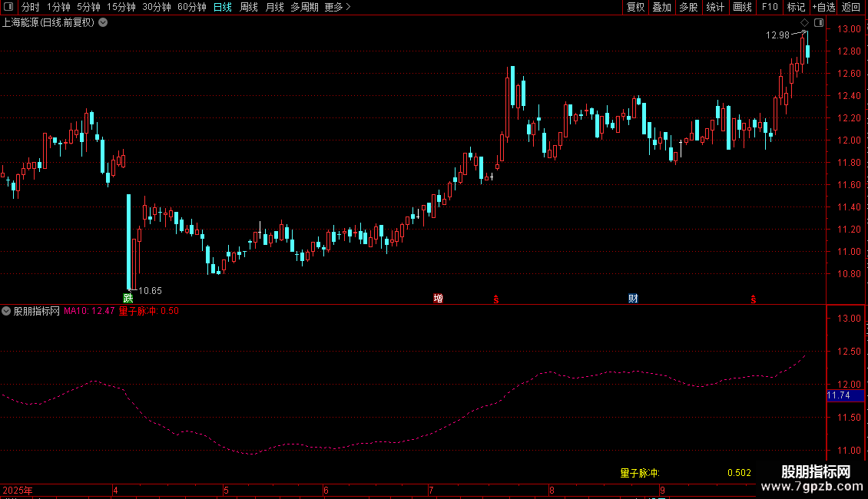Click the 12.98 high price label
Screen dimensions: 868x499
777,35
